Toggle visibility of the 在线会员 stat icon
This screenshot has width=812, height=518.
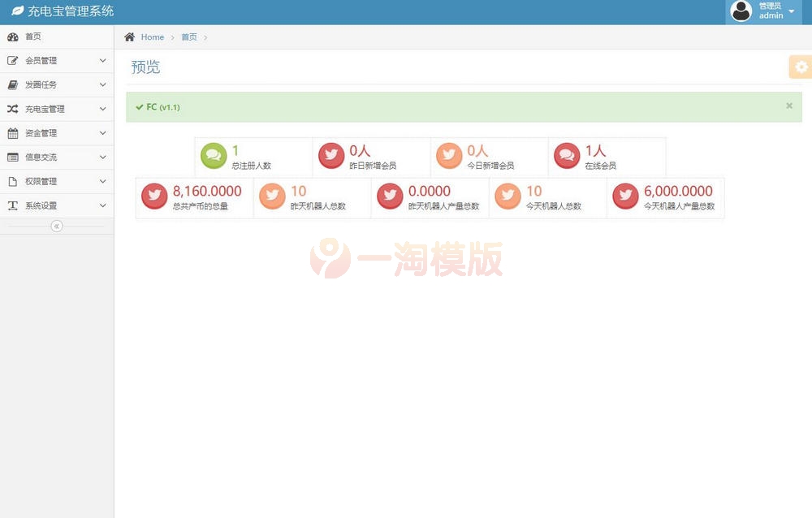click(x=568, y=155)
